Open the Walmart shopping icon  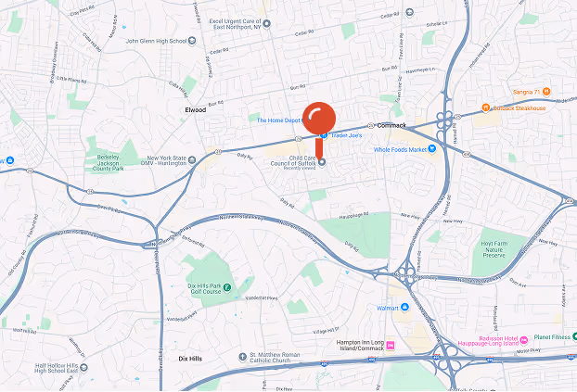[404, 307]
